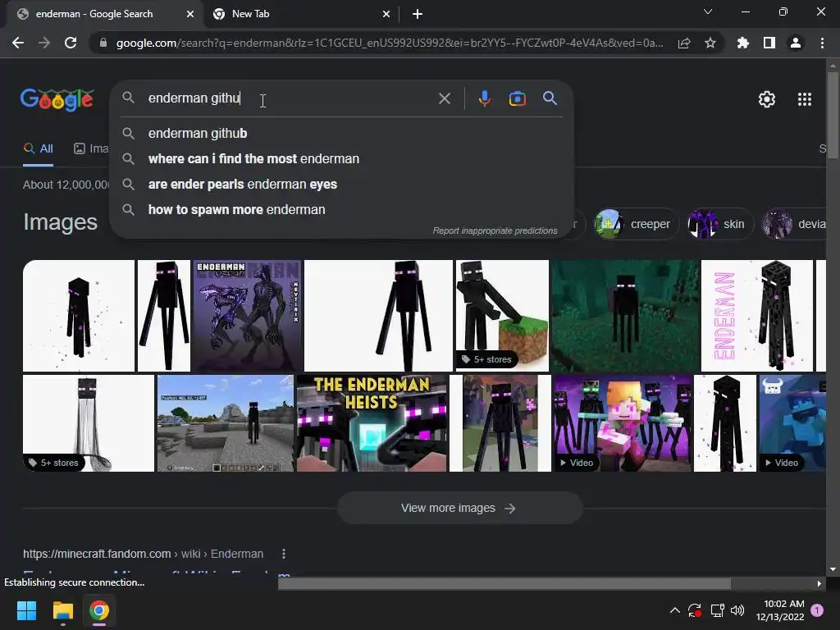Image resolution: width=840 pixels, height=630 pixels.
Task: Open 'THE ENDERMAN HEISTS' thumbnail
Action: click(372, 423)
